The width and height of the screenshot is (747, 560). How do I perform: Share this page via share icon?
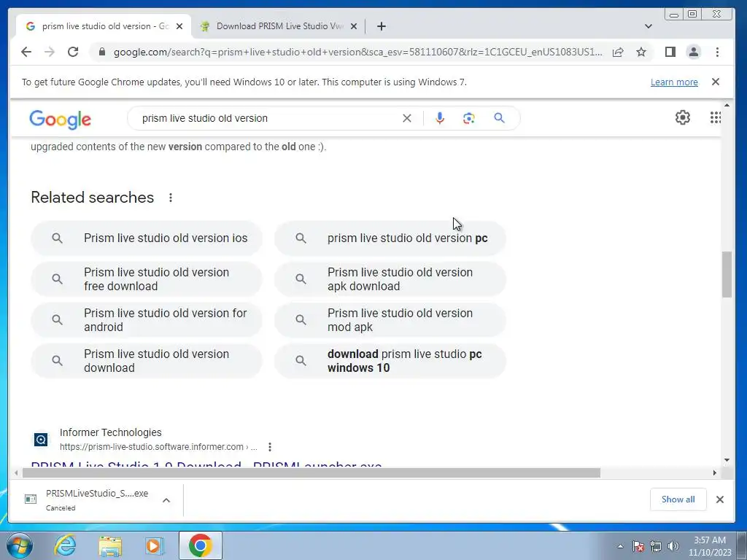pos(618,52)
